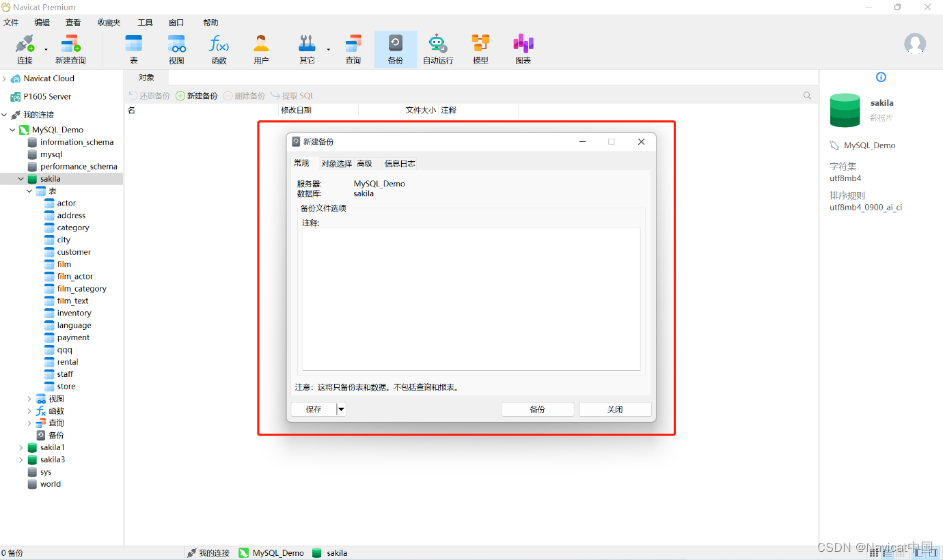This screenshot has width=943, height=560.
Task: Click the 文件大小 column header
Action: point(398,110)
